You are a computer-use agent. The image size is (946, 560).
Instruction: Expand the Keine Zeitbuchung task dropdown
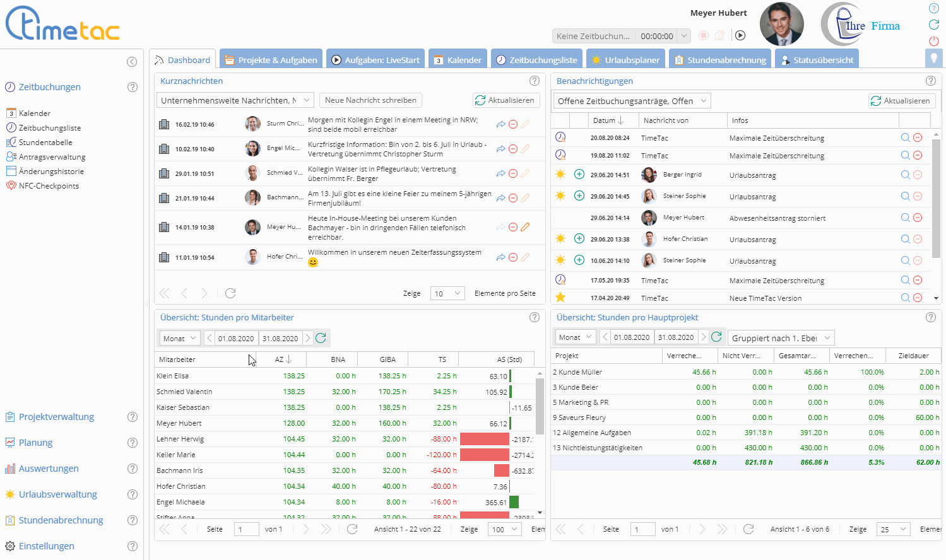683,36
